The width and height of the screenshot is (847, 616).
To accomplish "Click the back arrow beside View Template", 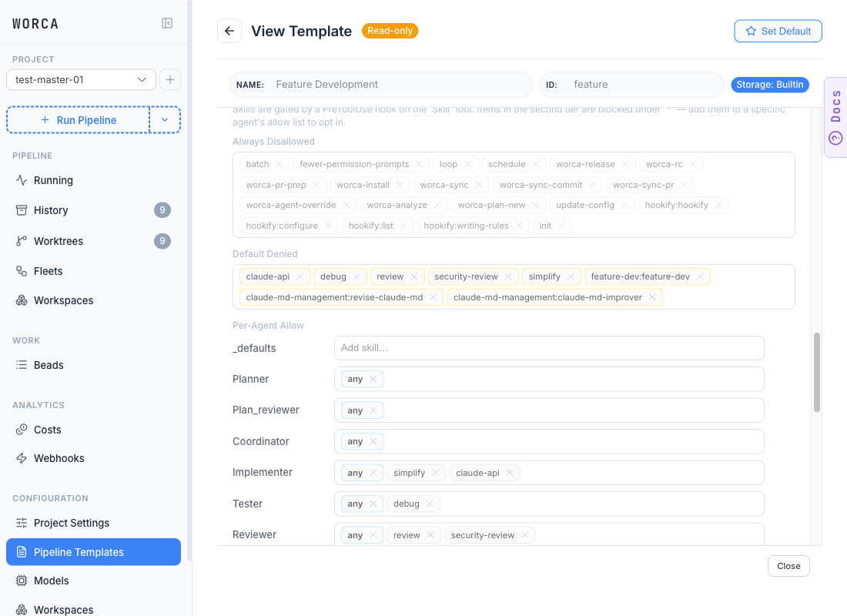I will pyautogui.click(x=229, y=31).
